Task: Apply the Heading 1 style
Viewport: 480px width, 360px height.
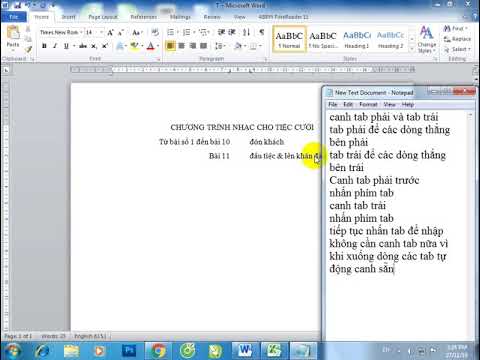Action: [357, 39]
